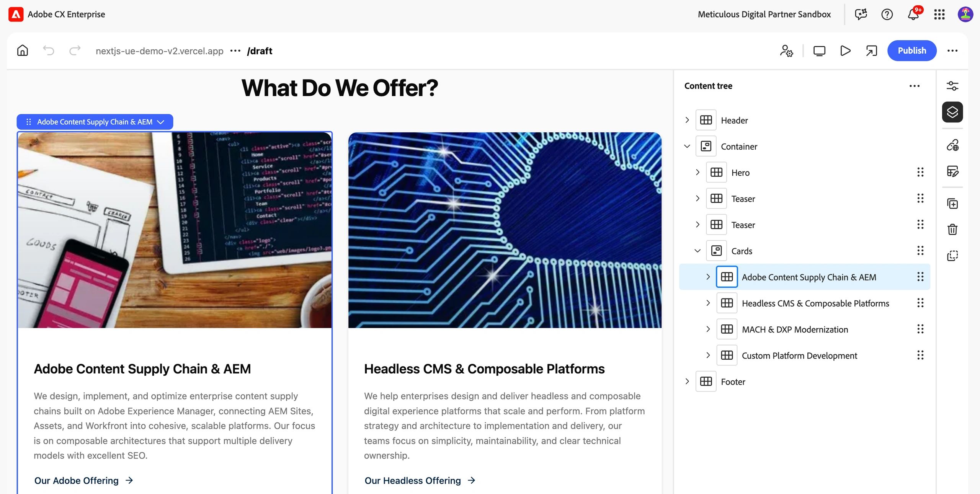Open the app switcher grid
The width and height of the screenshot is (980, 494).
(939, 15)
